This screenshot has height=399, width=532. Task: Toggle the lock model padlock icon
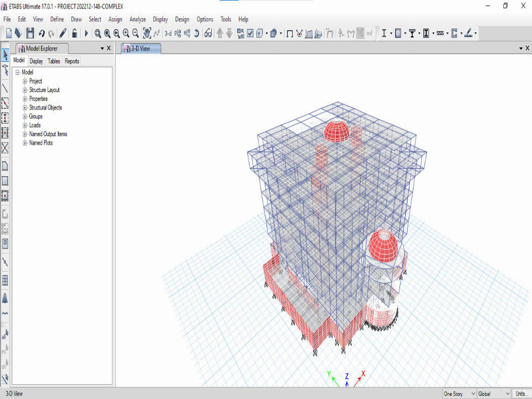[75, 32]
